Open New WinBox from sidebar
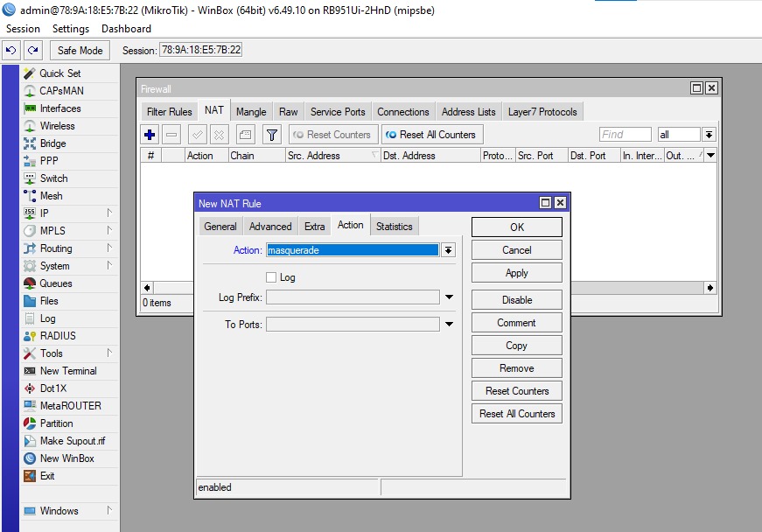762x532 pixels. point(69,458)
